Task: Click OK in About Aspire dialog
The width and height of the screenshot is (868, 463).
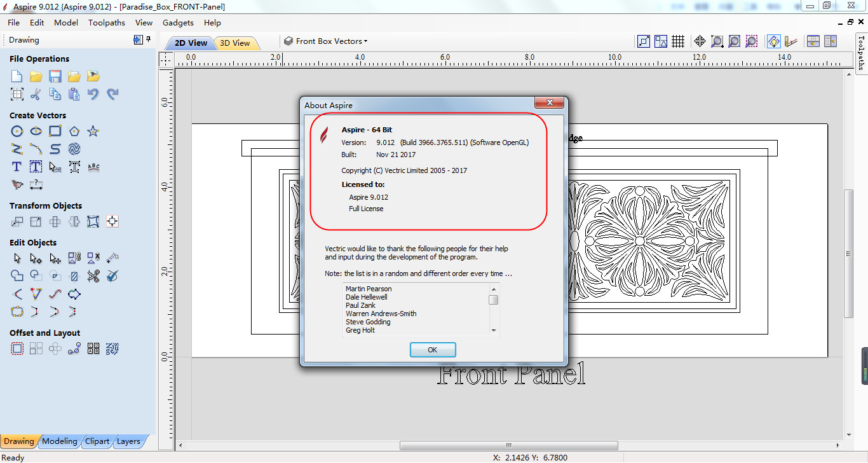Action: point(433,350)
